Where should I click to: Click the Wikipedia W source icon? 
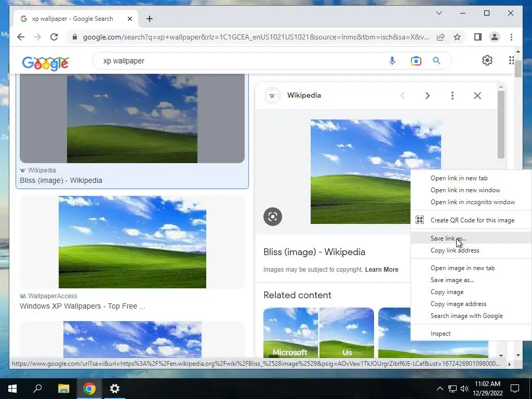[272, 96]
